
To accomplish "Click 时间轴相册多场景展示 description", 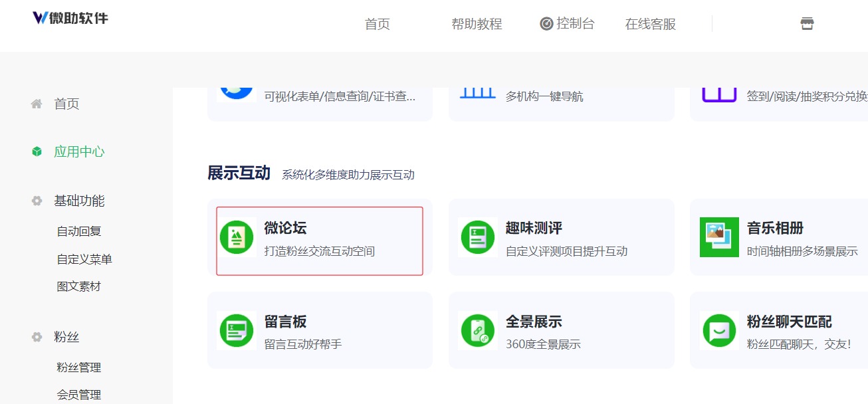I will pos(802,251).
